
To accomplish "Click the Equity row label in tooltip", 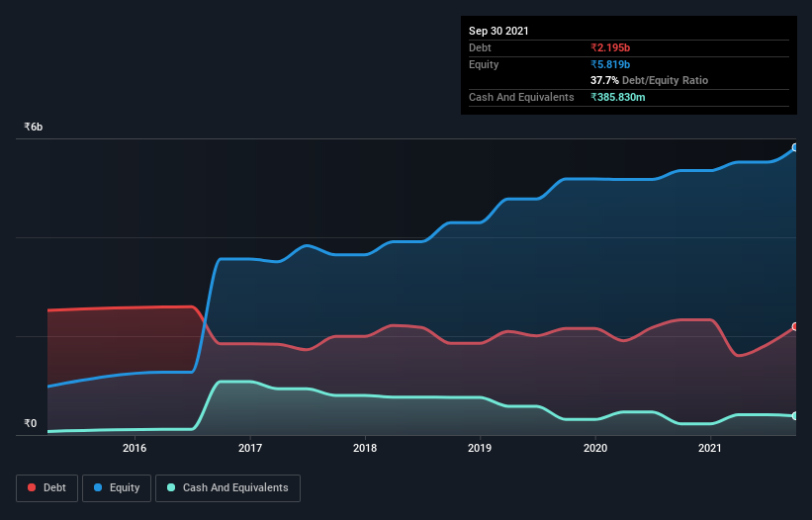I will point(484,64).
